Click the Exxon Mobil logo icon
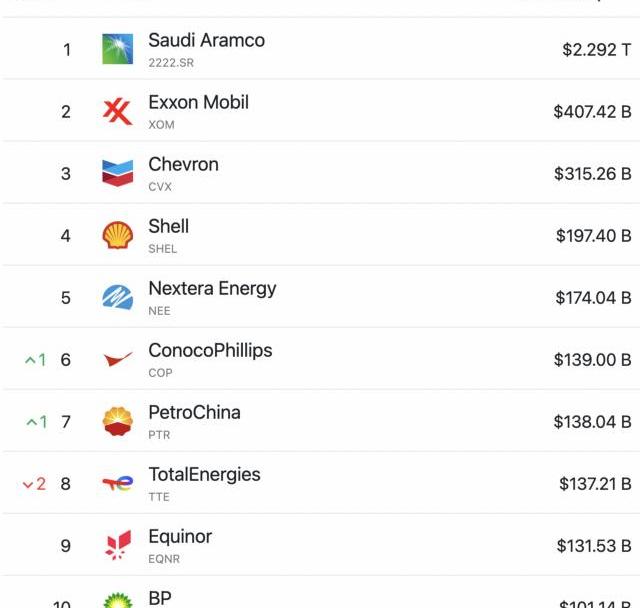 [117, 111]
